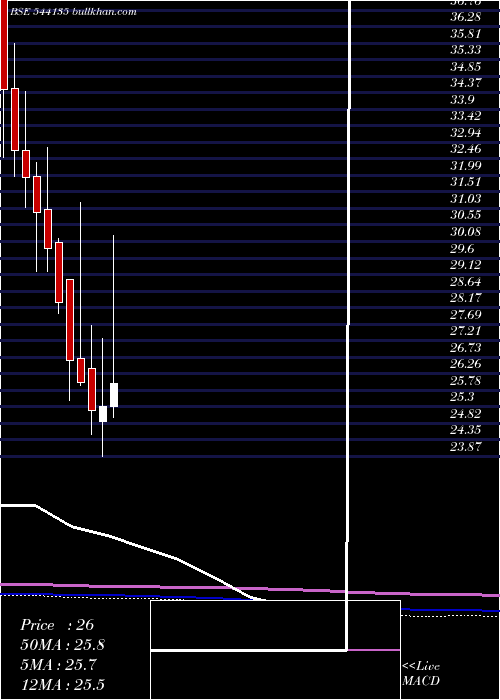Click the 28.17 price axis label
This screenshot has width=500, height=700.
[466, 298]
